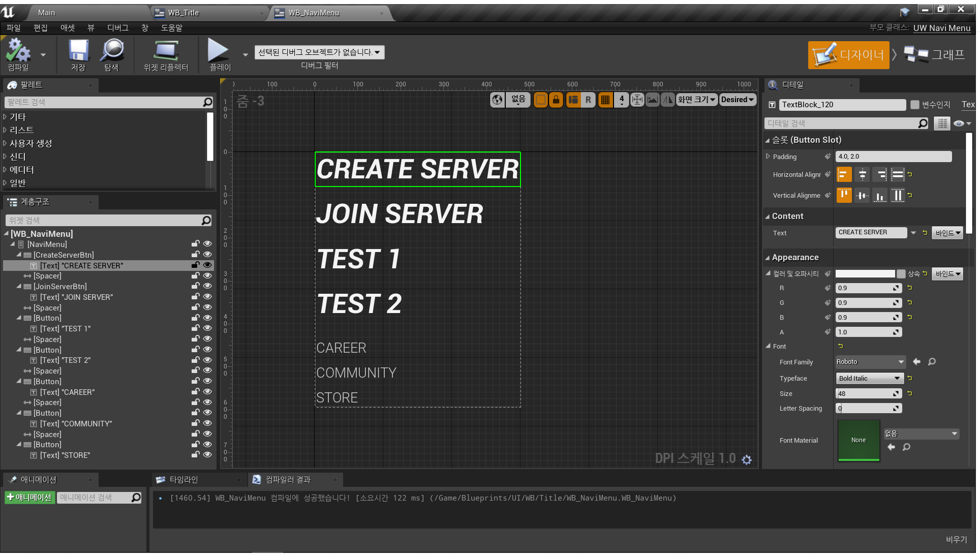
Task: Collapse the CreateServerBtn tree node
Action: click(19, 255)
